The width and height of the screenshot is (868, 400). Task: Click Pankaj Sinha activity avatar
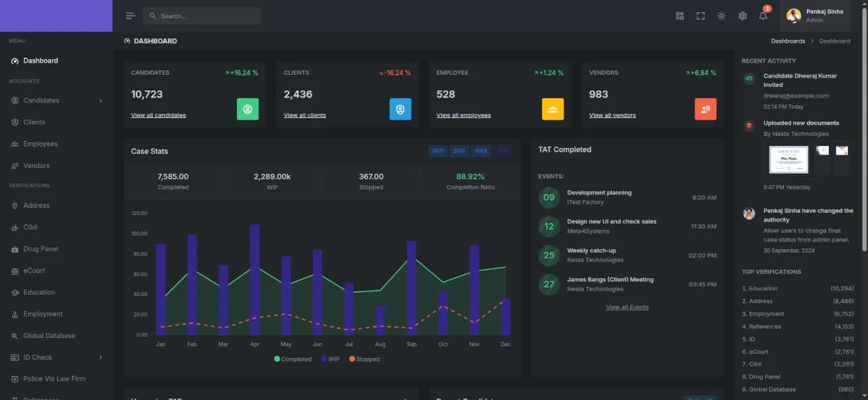click(749, 214)
